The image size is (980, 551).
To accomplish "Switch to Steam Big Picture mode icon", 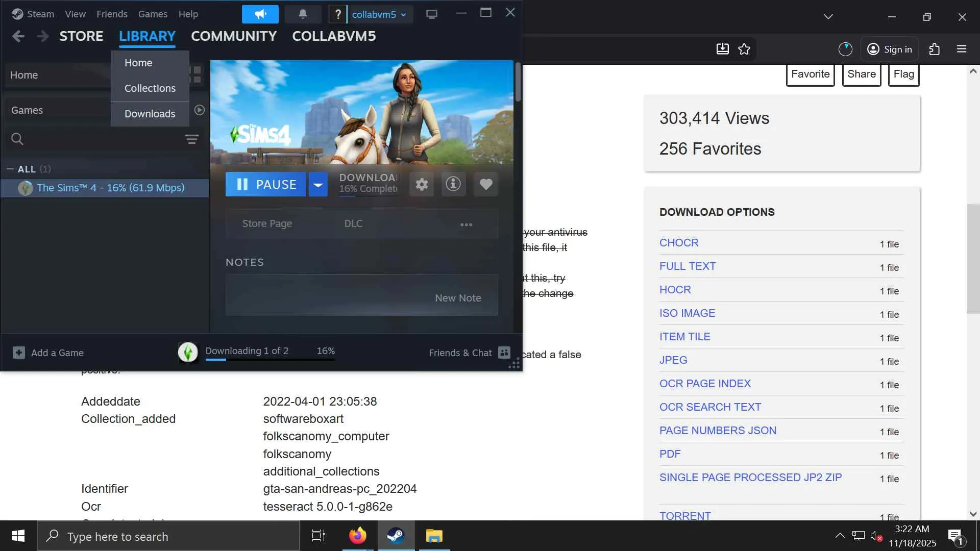I will click(x=432, y=14).
